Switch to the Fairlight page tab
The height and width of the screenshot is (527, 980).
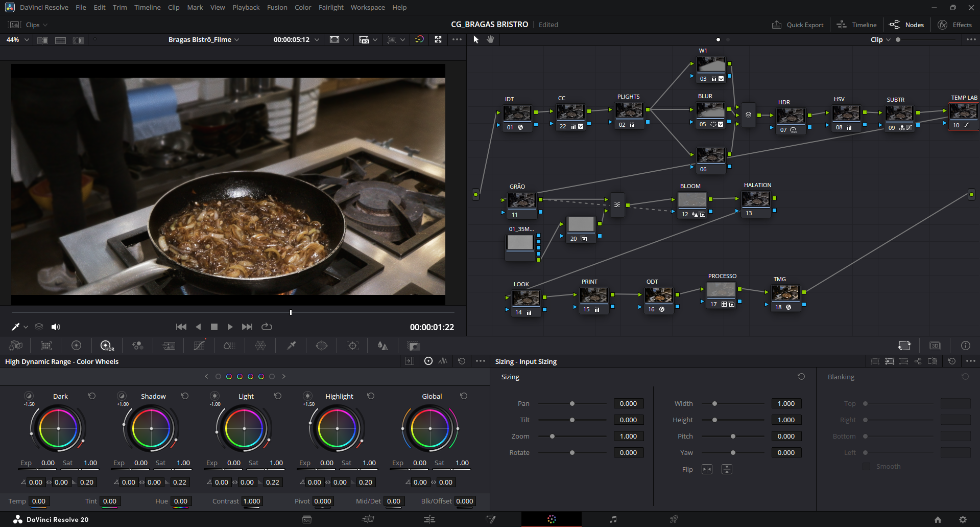(613, 519)
